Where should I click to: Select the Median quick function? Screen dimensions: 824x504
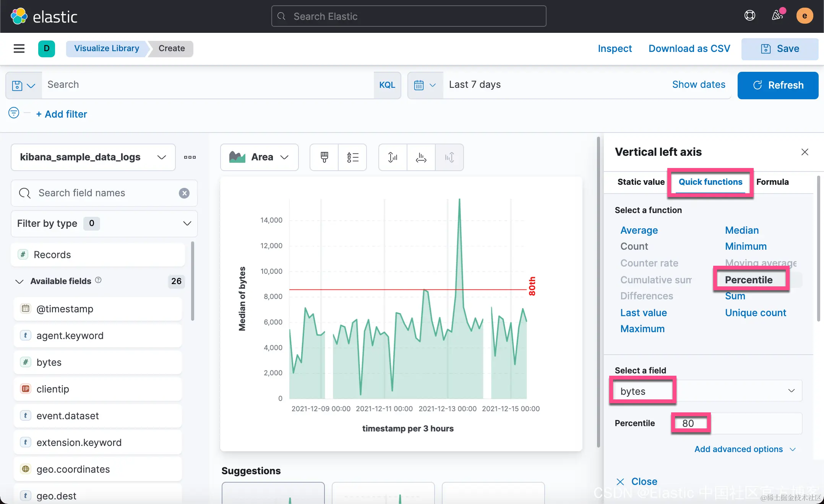(x=741, y=230)
